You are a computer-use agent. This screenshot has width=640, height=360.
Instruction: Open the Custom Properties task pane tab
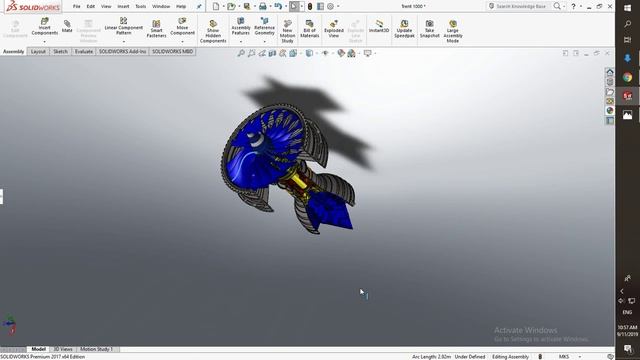coord(609,120)
